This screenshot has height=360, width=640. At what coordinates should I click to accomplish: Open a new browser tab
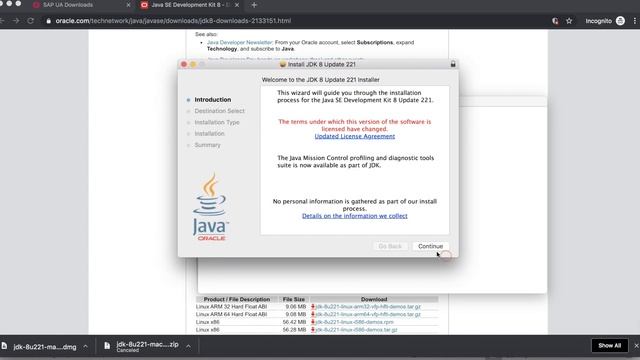click(x=254, y=5)
